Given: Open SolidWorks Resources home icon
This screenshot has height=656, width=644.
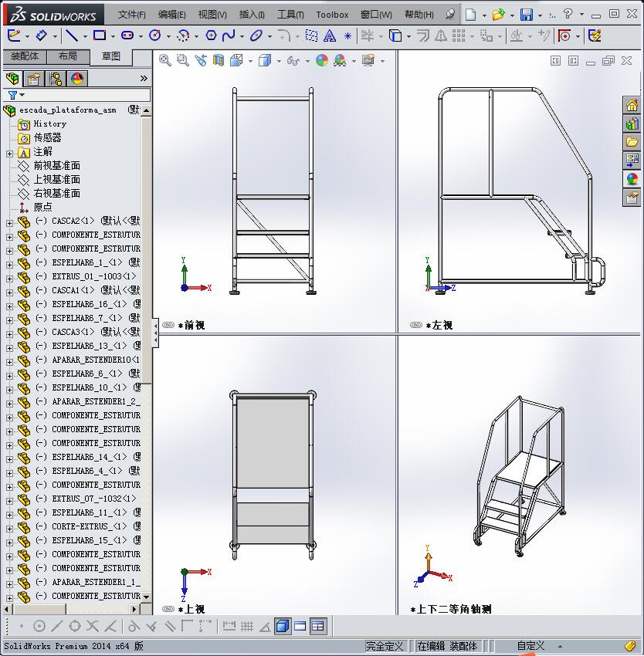Looking at the screenshot, I should [x=632, y=105].
